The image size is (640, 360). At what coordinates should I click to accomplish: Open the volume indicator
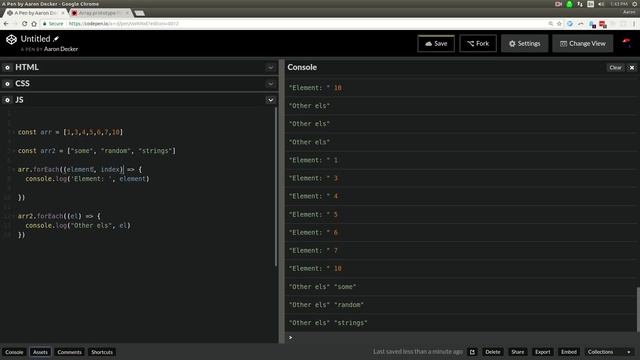[x=601, y=4]
